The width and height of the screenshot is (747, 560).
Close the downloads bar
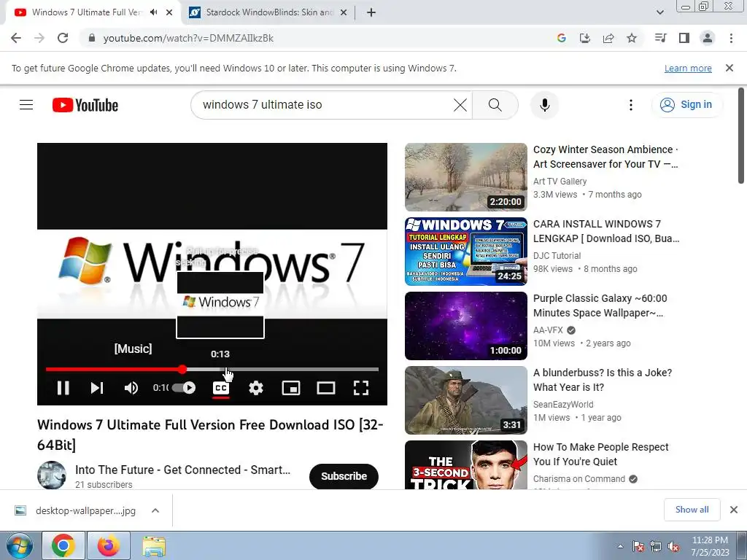734,510
